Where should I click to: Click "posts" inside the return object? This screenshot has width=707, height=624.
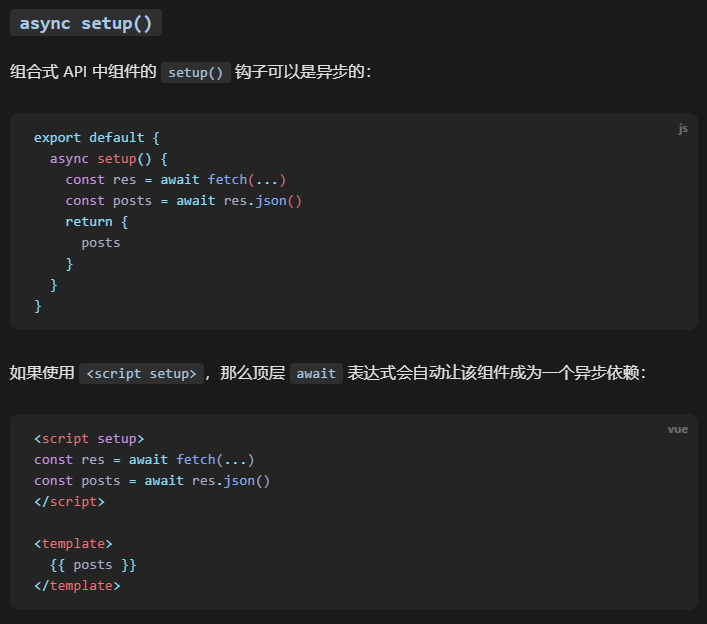101,243
